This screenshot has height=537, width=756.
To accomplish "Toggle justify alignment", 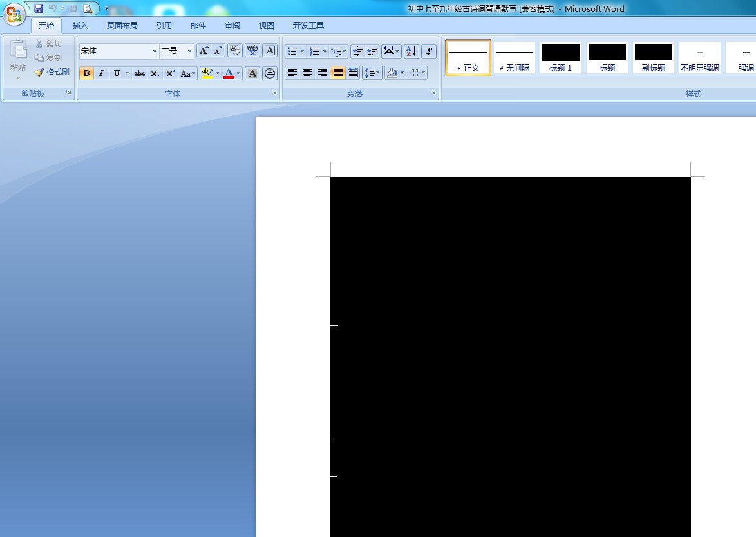I will (338, 73).
